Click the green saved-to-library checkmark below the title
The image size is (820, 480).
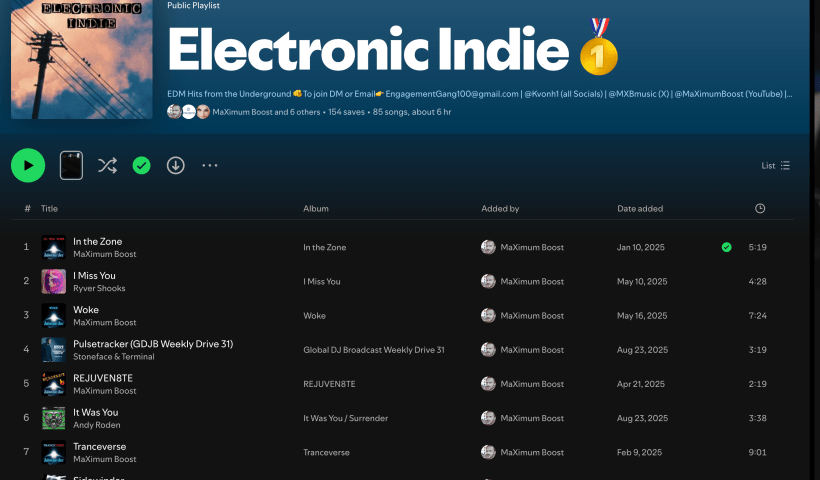[141, 165]
